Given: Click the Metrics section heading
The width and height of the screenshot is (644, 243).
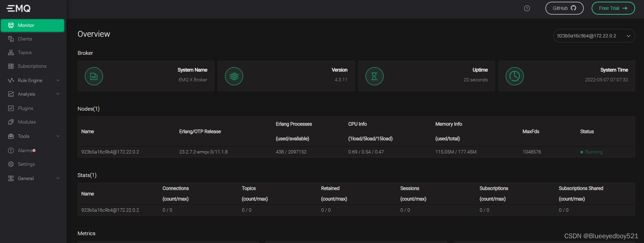Looking at the screenshot, I should tap(86, 233).
